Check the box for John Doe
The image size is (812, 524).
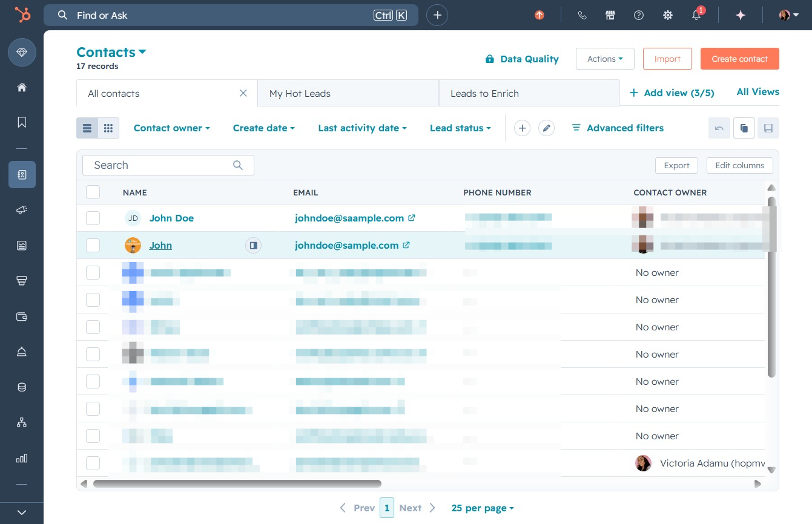click(93, 218)
